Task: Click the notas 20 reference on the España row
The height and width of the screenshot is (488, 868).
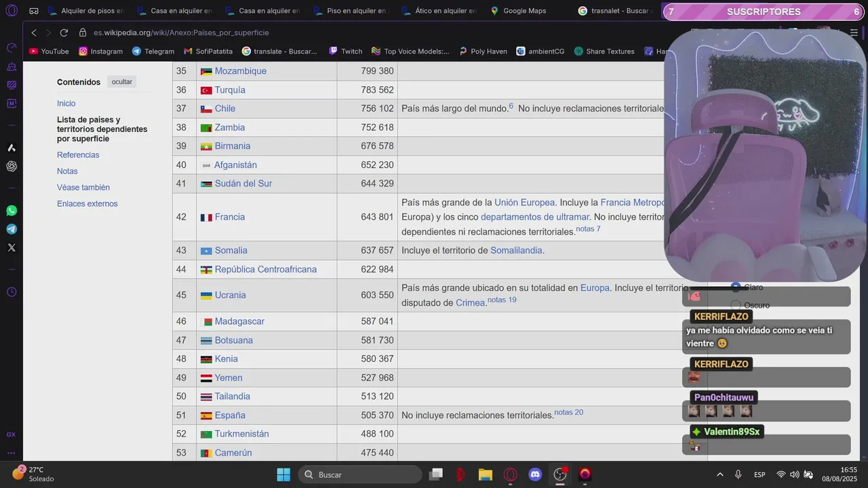Action: [569, 412]
